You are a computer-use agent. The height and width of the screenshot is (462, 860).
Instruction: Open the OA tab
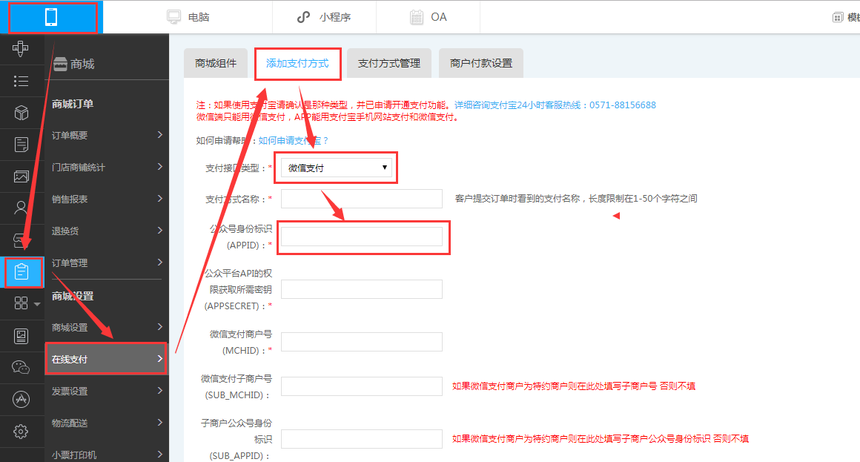click(x=428, y=17)
